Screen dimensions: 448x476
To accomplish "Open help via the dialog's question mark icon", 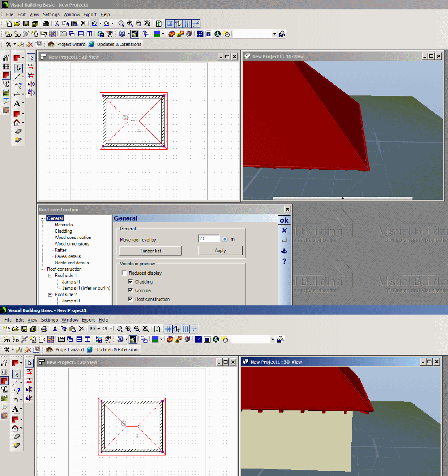I will (284, 261).
